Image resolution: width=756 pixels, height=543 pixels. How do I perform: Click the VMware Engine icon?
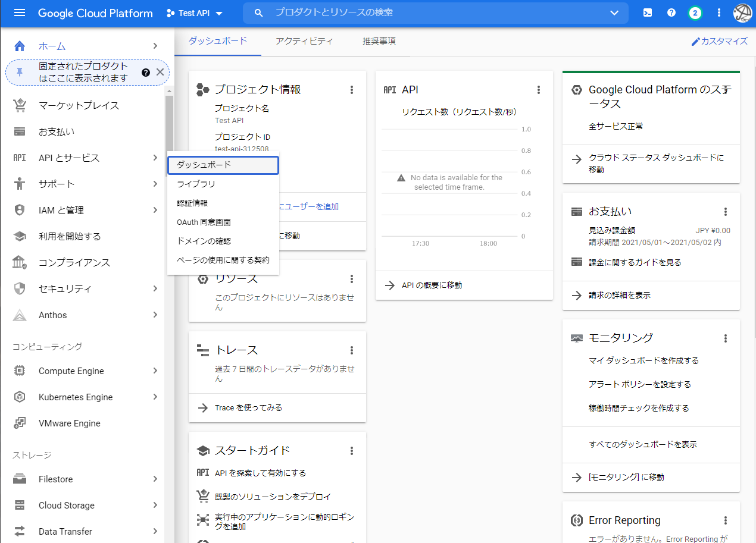[20, 423]
